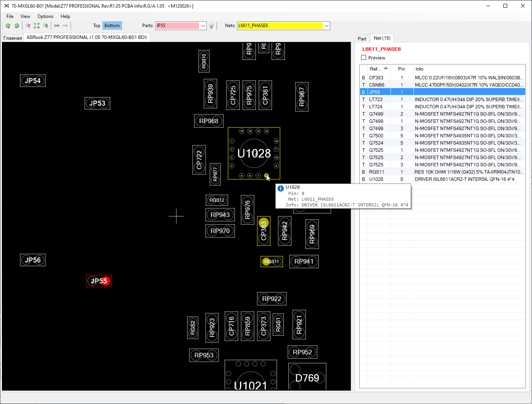This screenshot has width=532, height=404.
Task: Open the Options menu
Action: (x=45, y=16)
